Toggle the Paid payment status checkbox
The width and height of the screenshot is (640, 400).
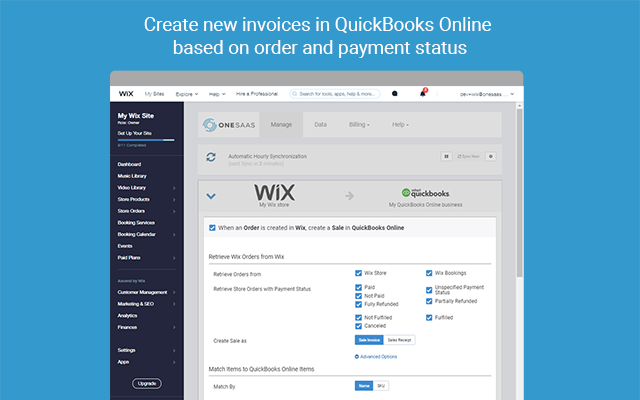pyautogui.click(x=358, y=287)
